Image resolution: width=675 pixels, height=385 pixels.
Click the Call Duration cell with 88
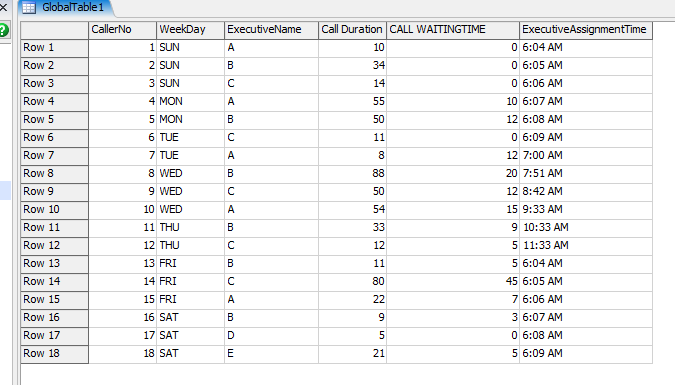[x=352, y=174]
